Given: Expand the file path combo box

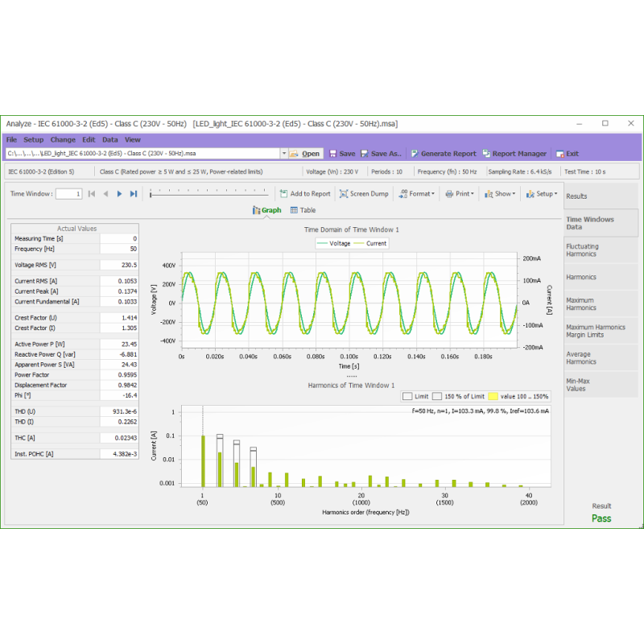Looking at the screenshot, I should point(283,153).
